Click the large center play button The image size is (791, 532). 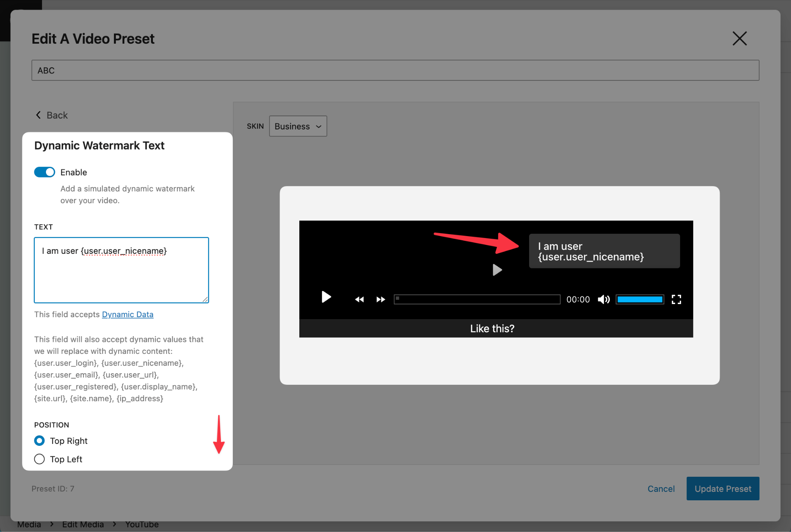(x=497, y=270)
